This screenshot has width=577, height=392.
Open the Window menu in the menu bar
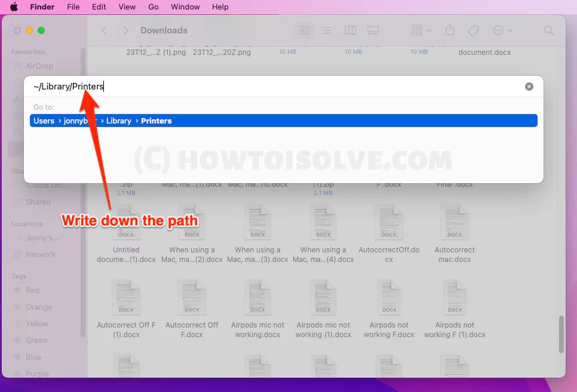[185, 7]
